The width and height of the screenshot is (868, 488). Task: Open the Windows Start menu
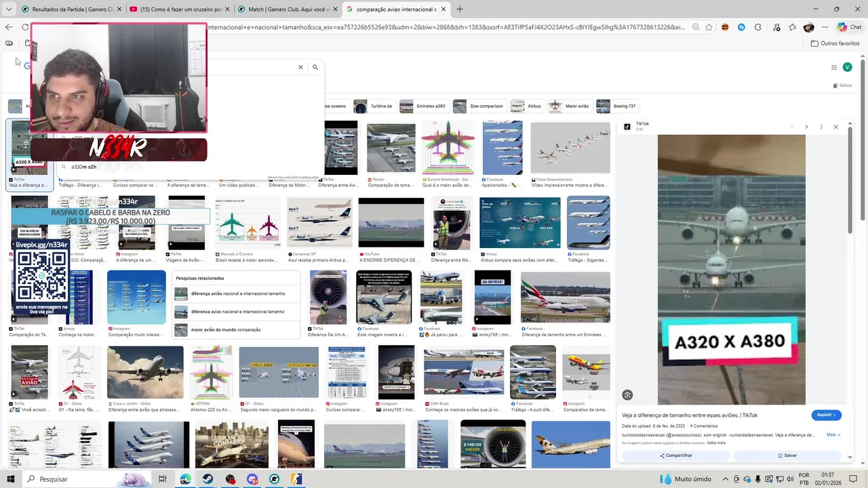[11, 479]
